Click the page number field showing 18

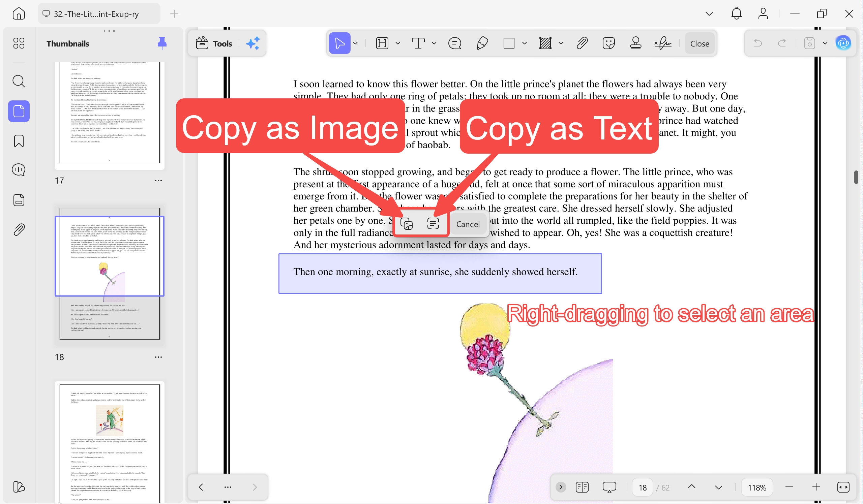643,487
